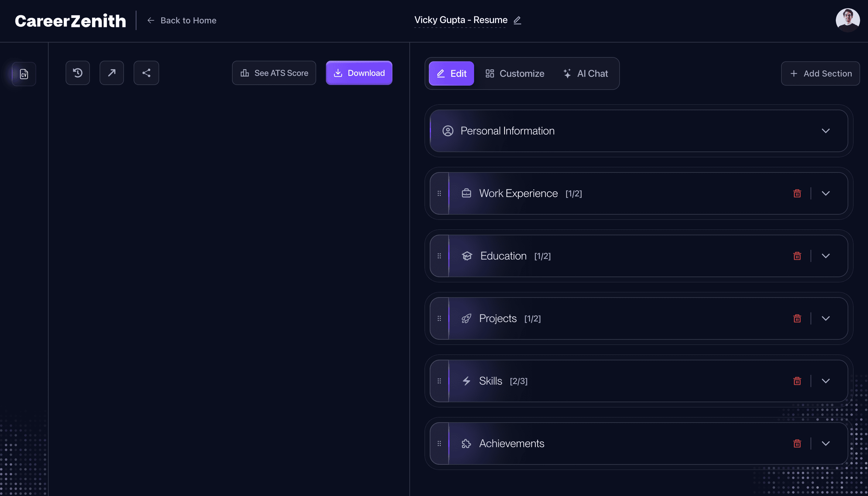Expand the Personal Information section

click(x=825, y=131)
